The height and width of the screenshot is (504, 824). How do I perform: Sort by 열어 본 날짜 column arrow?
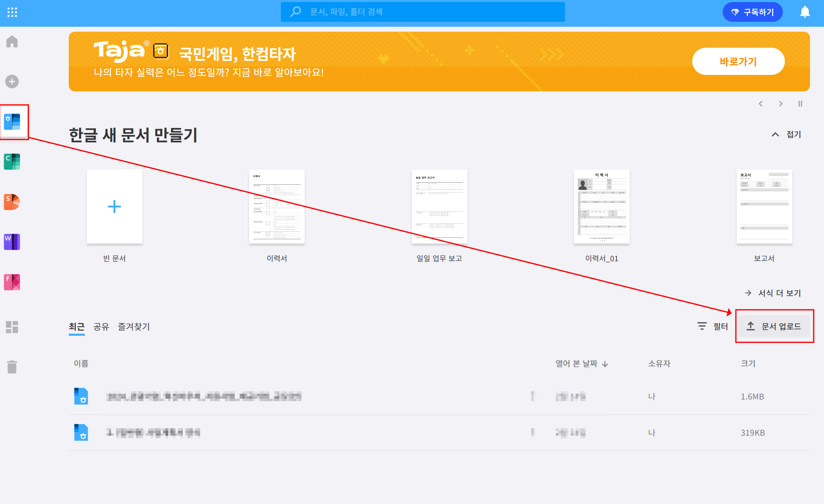click(605, 364)
